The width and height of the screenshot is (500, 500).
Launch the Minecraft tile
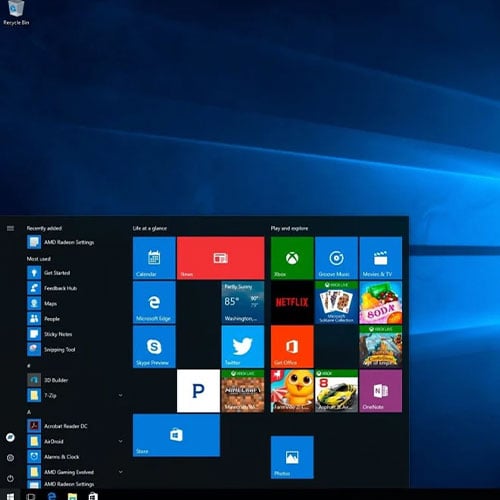click(243, 391)
